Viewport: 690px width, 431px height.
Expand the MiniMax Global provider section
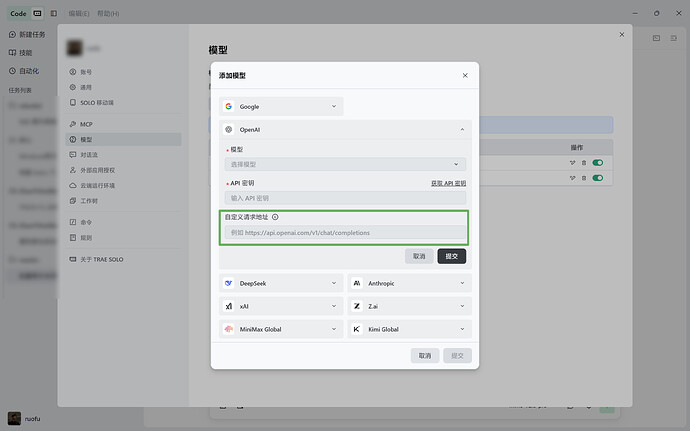(281, 329)
